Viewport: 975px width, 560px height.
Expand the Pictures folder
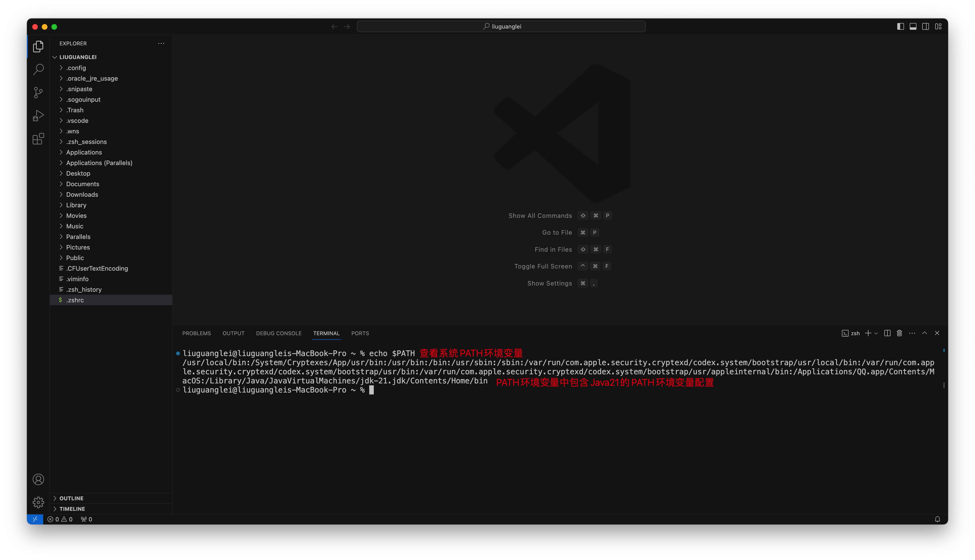(111, 247)
